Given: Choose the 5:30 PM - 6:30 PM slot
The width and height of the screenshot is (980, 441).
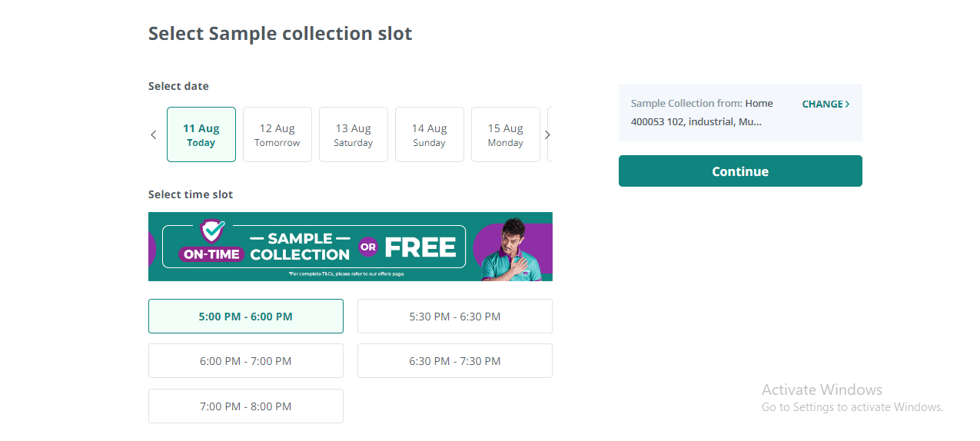Looking at the screenshot, I should pos(455,317).
